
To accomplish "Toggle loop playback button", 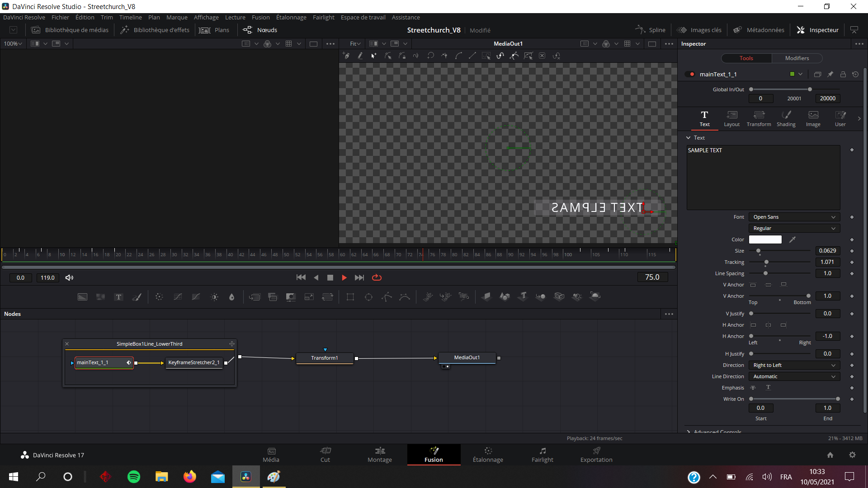I will pos(377,277).
